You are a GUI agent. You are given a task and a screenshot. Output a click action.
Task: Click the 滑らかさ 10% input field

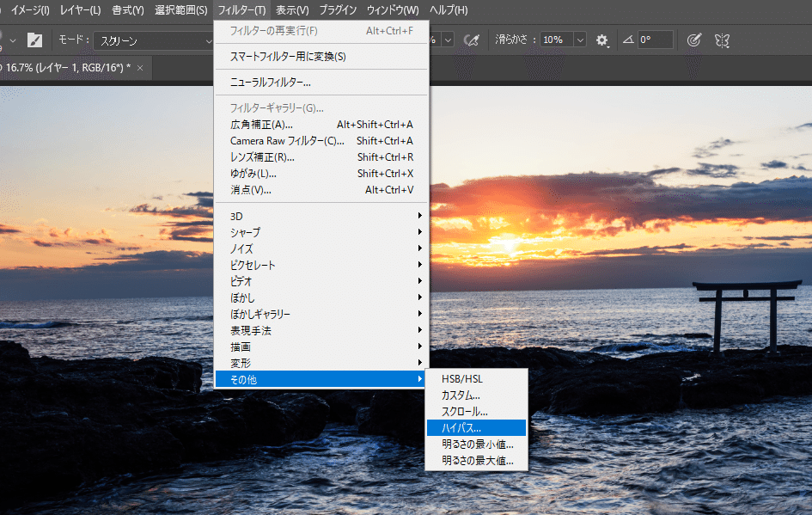click(x=557, y=40)
